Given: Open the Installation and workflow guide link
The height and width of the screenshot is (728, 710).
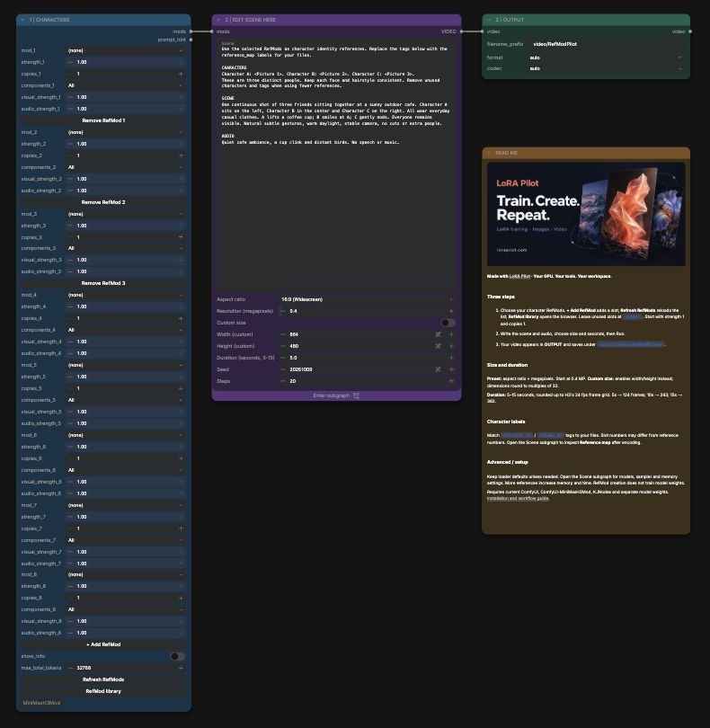Looking at the screenshot, I should pos(518,499).
